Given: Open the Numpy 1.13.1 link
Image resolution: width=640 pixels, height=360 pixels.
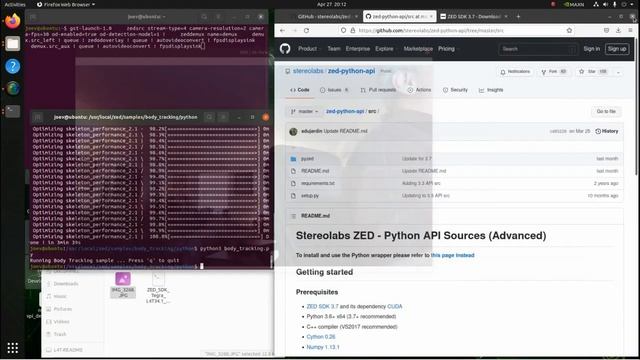Looking at the screenshot, I should (x=322, y=347).
